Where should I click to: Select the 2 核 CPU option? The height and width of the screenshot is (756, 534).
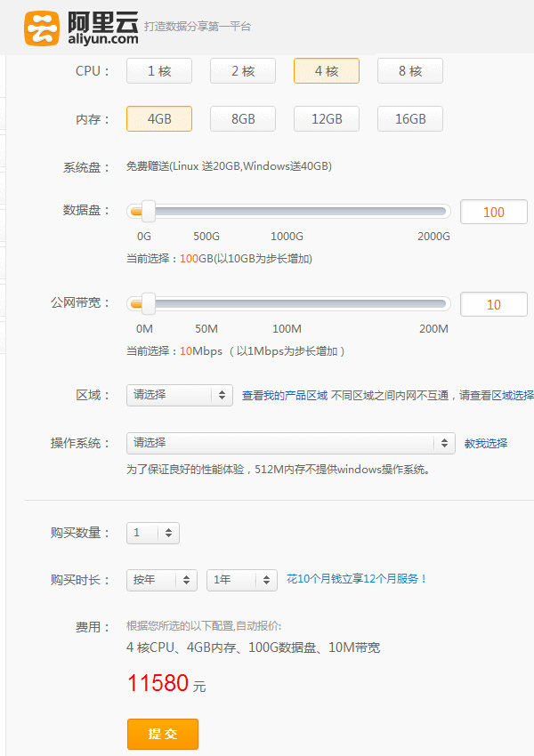pyautogui.click(x=243, y=71)
